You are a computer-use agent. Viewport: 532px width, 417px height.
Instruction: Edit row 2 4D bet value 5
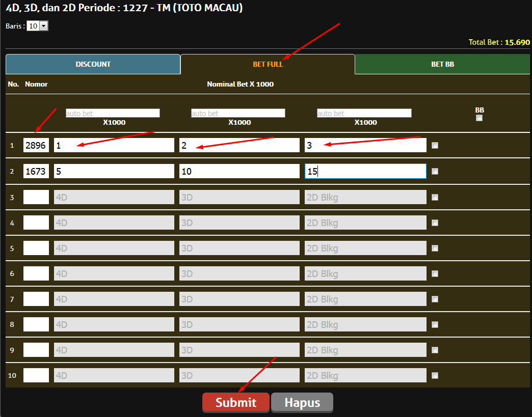click(x=114, y=171)
